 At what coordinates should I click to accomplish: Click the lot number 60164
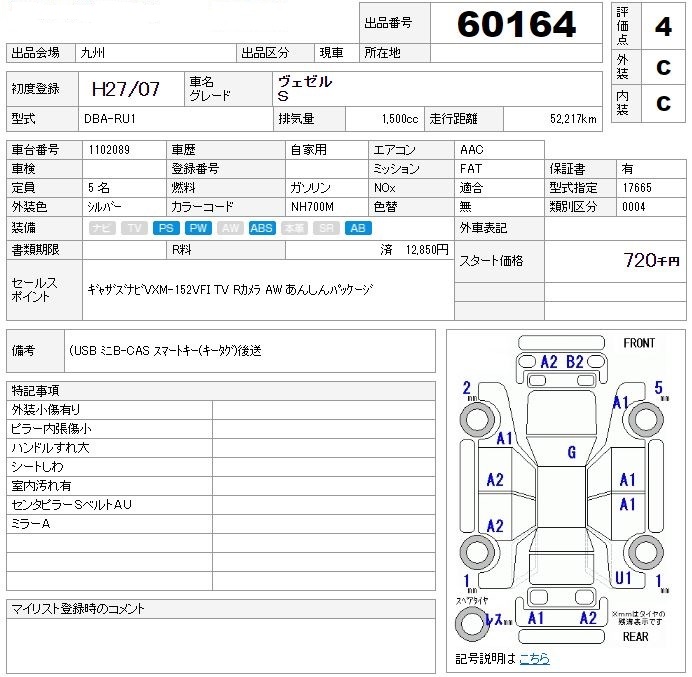[516, 24]
